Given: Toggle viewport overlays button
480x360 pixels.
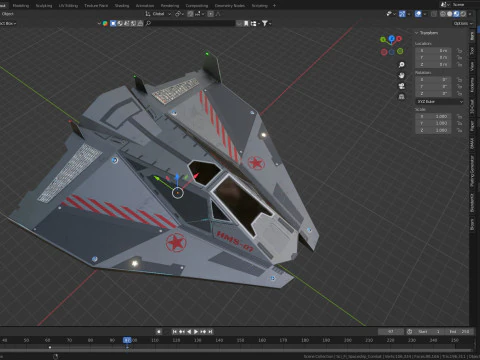Looking at the screenshot, I should (x=418, y=14).
